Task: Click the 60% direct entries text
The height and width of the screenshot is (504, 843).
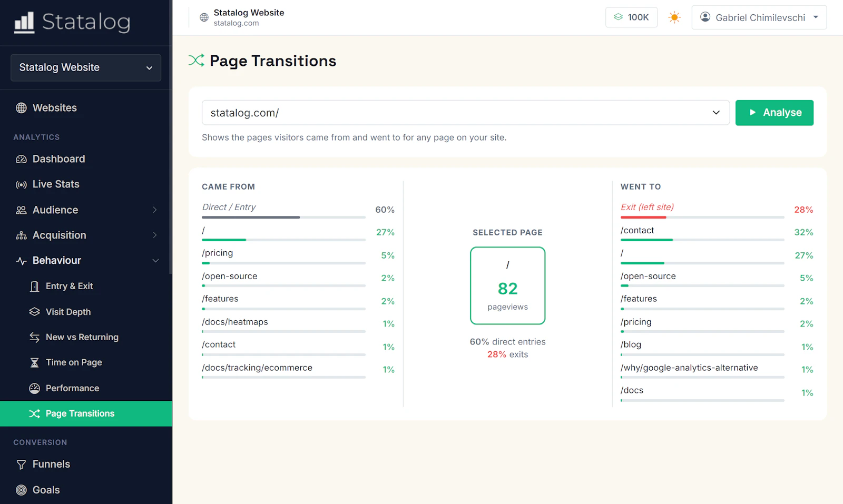Action: tap(508, 342)
